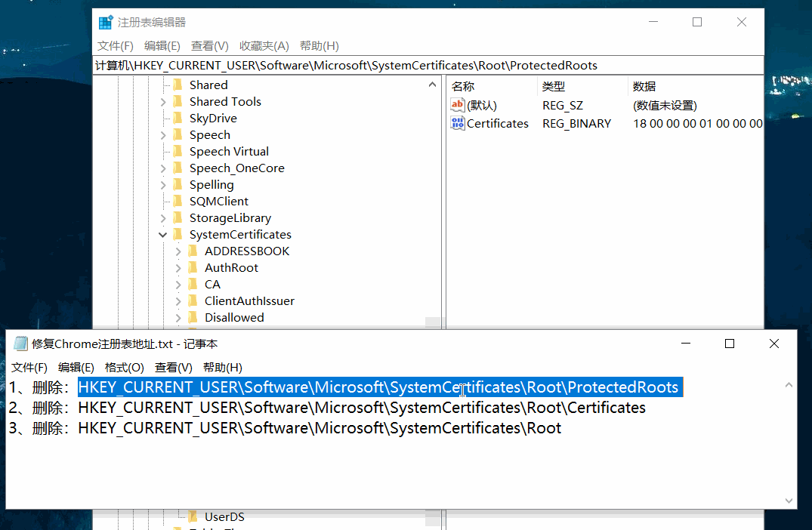Open Registry Editor 编辑(E) menu
The width and height of the screenshot is (812, 530).
(x=162, y=45)
